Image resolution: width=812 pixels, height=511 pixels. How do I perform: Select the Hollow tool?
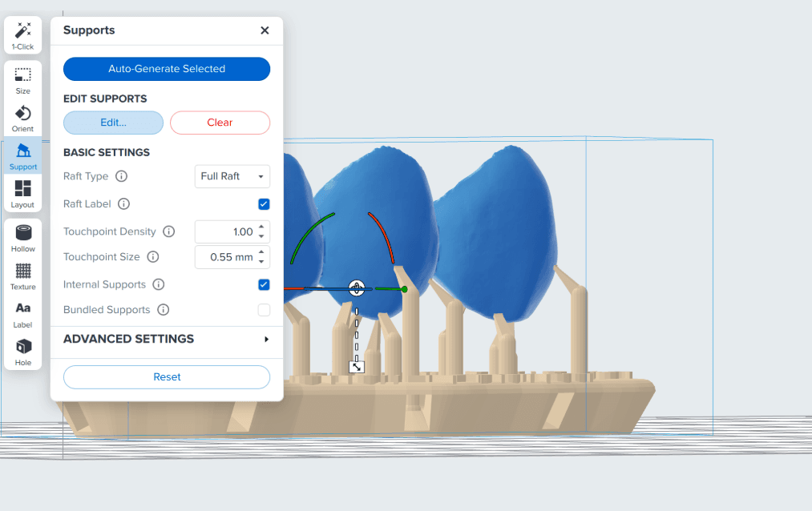[x=23, y=238]
